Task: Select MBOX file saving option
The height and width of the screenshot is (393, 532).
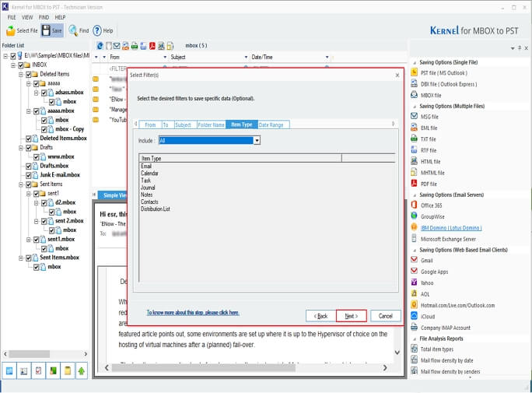Action: click(x=431, y=96)
